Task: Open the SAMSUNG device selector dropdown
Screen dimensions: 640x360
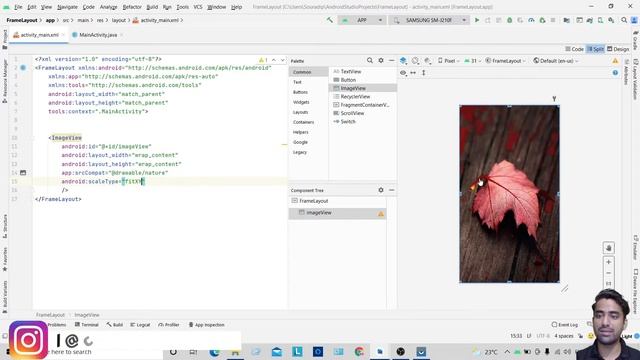Action: click(429, 20)
